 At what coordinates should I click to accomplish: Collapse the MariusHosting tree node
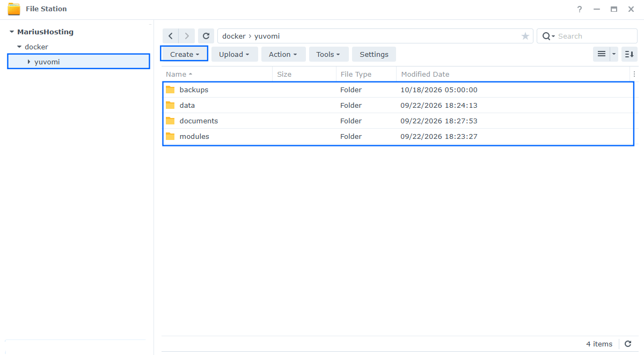click(x=12, y=32)
